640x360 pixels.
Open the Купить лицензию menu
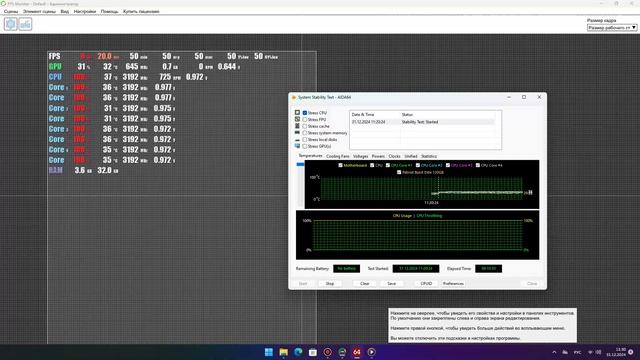141,11
